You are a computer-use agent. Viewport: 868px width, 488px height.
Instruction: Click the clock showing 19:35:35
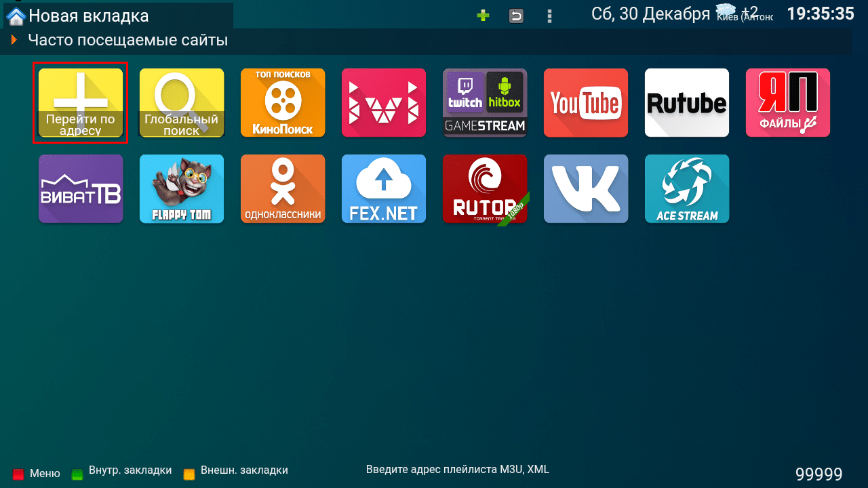820,14
